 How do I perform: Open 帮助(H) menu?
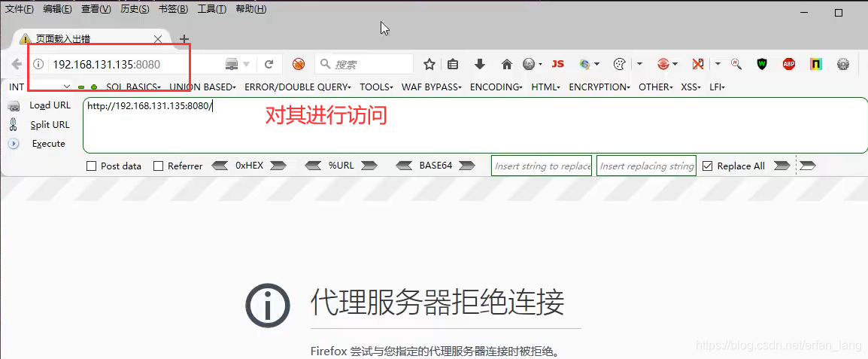click(250, 9)
